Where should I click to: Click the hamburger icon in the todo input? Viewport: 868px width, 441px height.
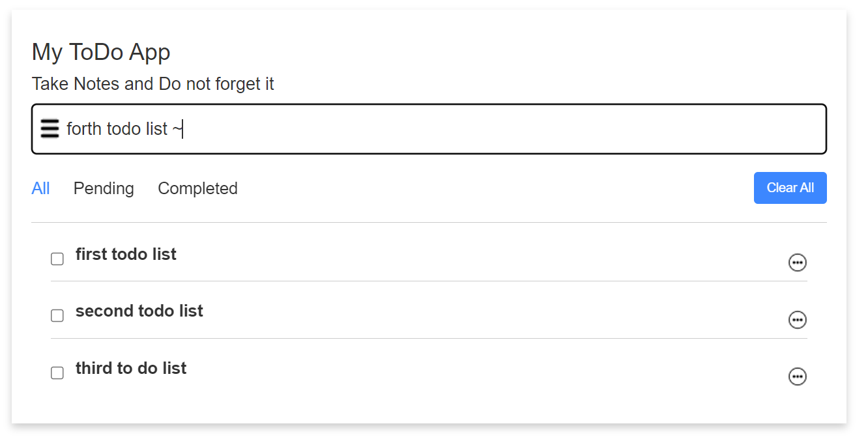point(50,128)
